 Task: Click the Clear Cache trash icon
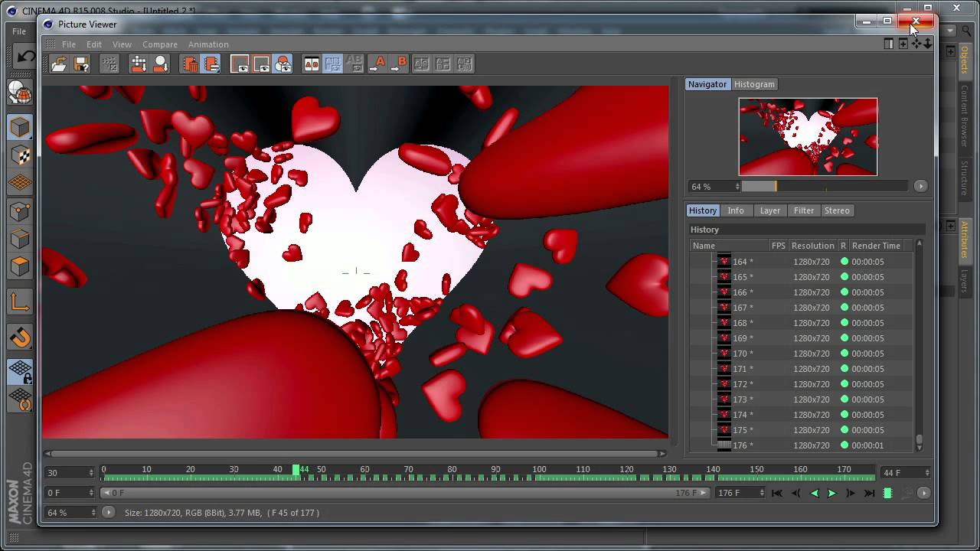(x=190, y=64)
